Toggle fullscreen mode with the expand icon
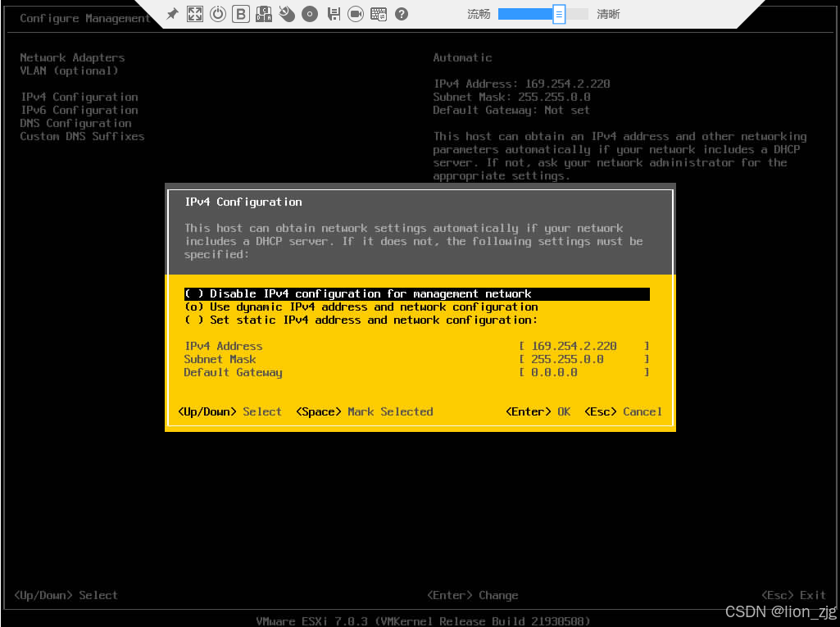This screenshot has height=627, width=840. [195, 14]
